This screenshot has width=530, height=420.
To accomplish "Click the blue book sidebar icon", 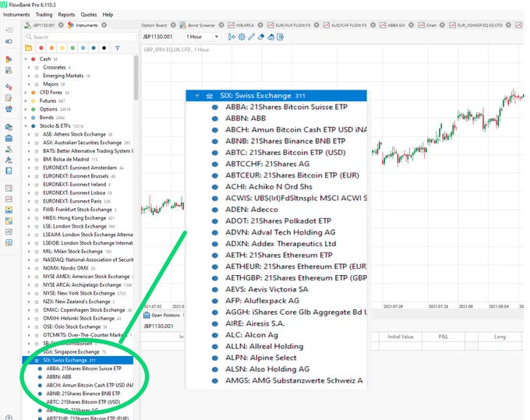I will click(9, 171).
